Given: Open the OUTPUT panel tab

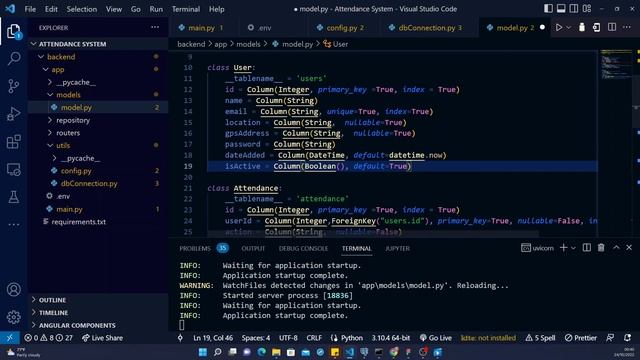Looking at the screenshot, I should [253, 248].
